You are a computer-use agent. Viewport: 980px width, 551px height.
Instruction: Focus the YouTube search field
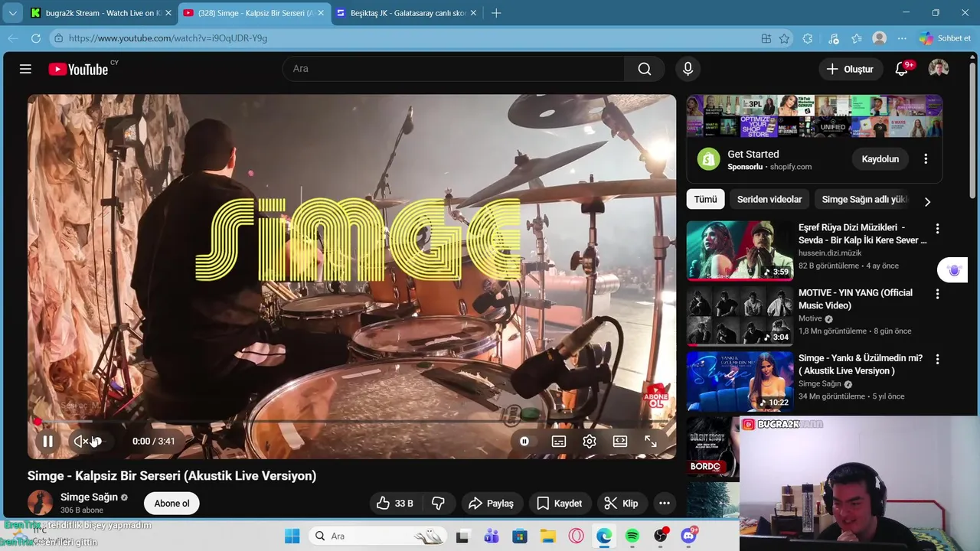pos(453,69)
